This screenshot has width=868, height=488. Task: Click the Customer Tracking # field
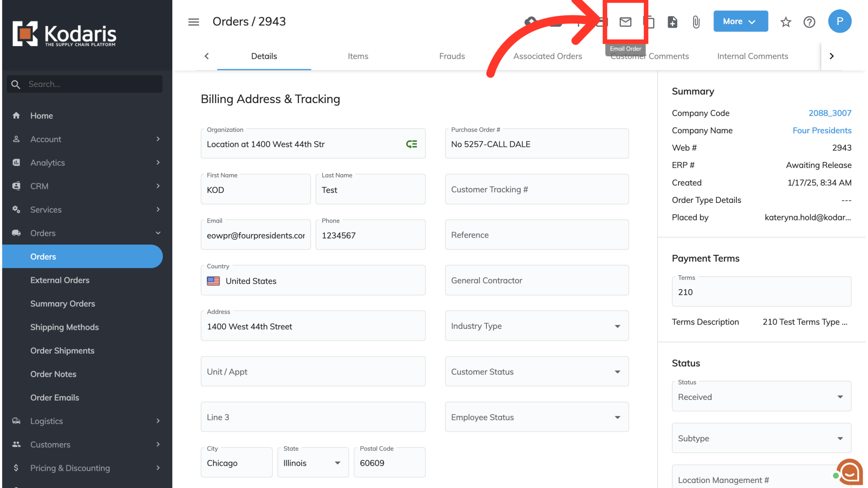coord(537,189)
